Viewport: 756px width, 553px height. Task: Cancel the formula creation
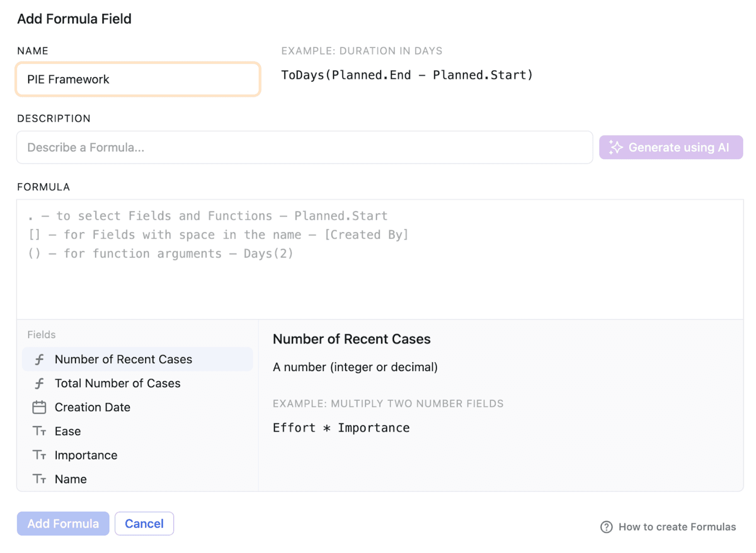click(x=144, y=523)
